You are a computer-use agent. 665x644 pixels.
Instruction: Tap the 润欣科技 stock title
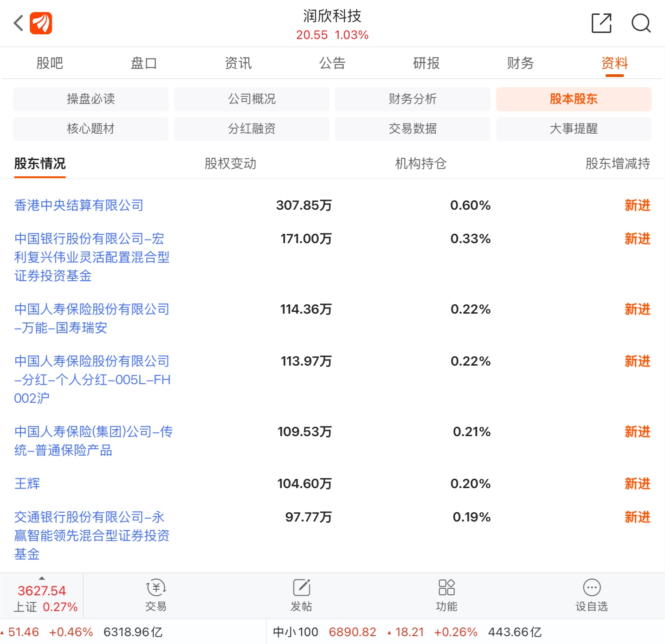(332, 16)
